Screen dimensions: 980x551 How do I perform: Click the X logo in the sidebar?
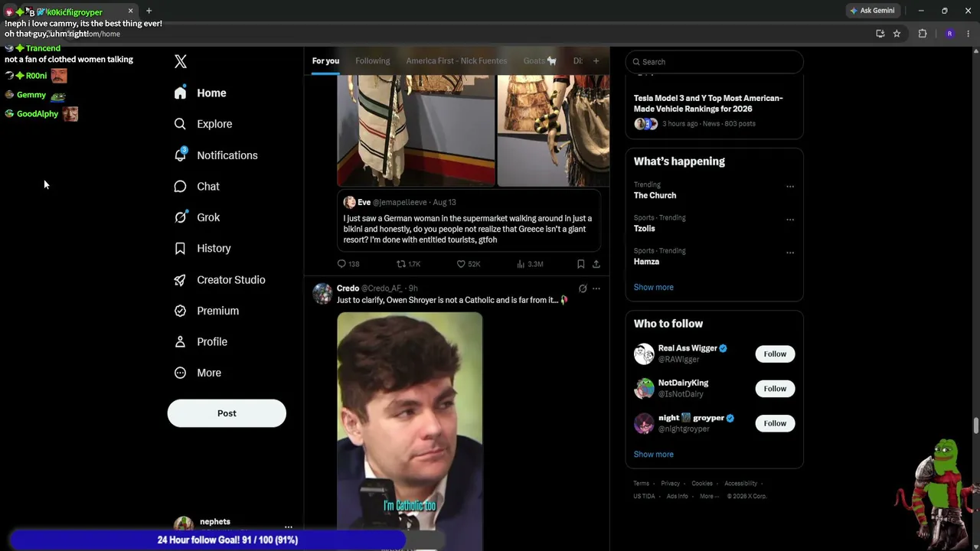[181, 62]
